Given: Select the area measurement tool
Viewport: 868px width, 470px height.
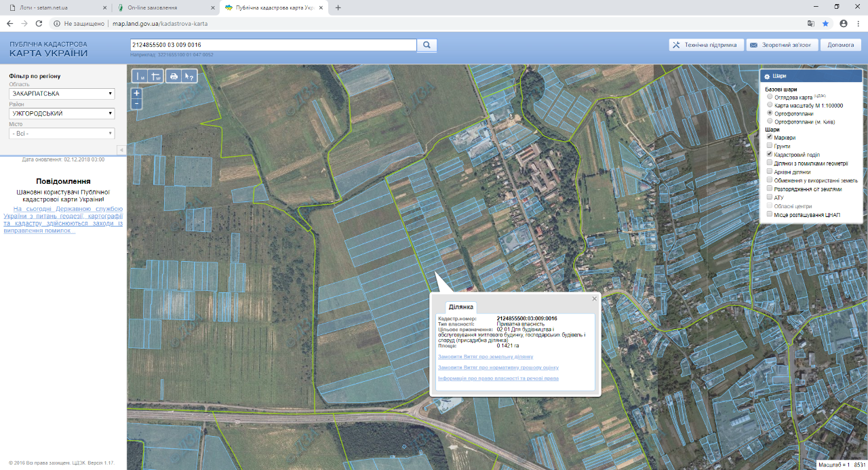Looking at the screenshot, I should 156,77.
